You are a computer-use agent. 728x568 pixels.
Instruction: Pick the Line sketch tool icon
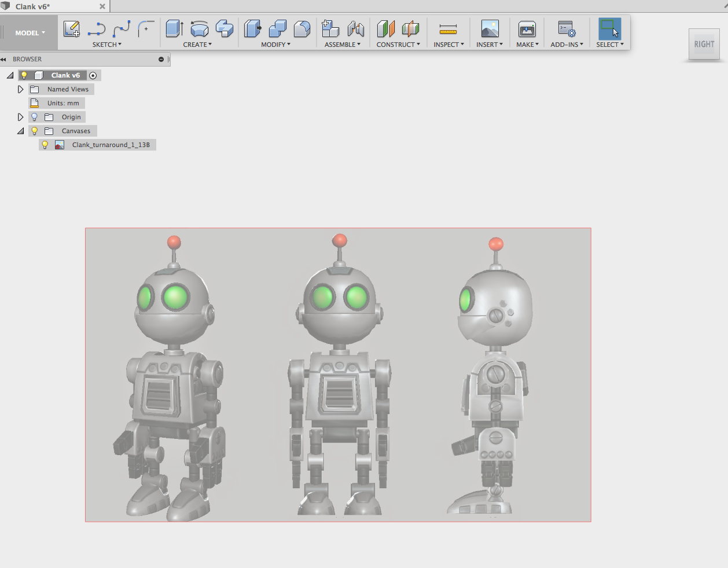coord(97,28)
